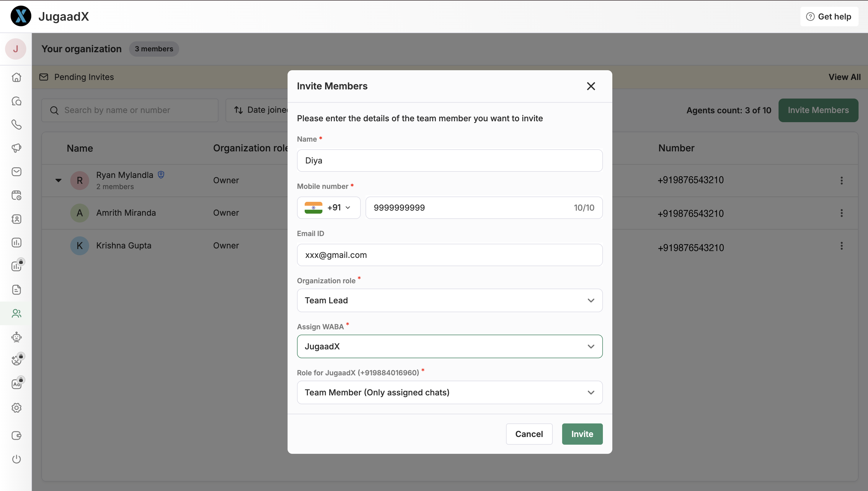Open the Home icon in sidebar
Viewport: 868px width, 491px height.
[16, 77]
